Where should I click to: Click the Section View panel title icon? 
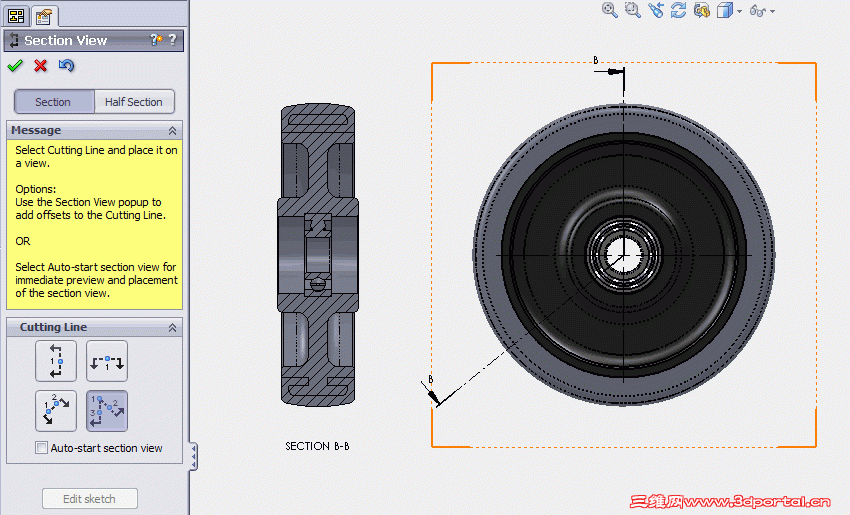(x=14, y=40)
